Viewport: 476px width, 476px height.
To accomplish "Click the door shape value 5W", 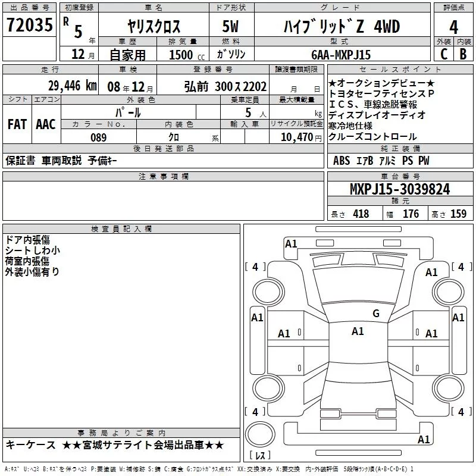I will pyautogui.click(x=231, y=26).
